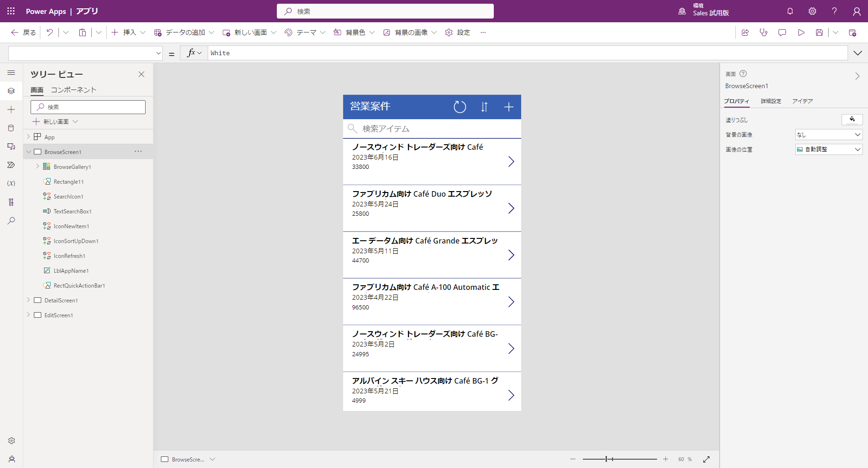Viewport: 868px width, 468px height.
Task: Click the tree view search field
Action: [x=88, y=107]
